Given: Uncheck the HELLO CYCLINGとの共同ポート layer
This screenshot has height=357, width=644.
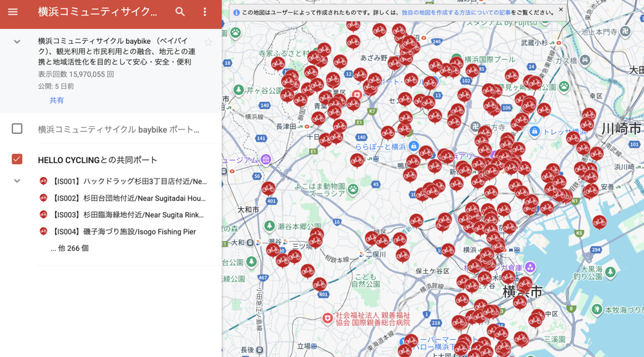Looking at the screenshot, I should tap(17, 159).
